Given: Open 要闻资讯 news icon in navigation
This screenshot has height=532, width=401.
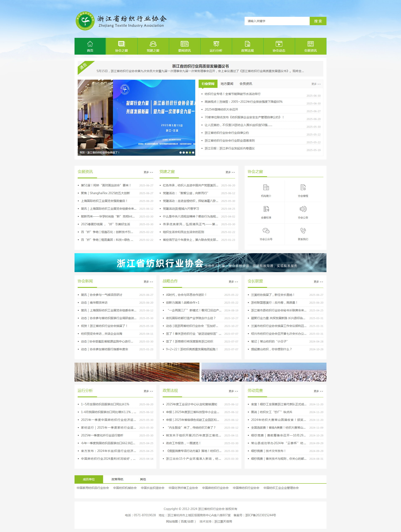Looking at the screenshot, I should pos(185,44).
